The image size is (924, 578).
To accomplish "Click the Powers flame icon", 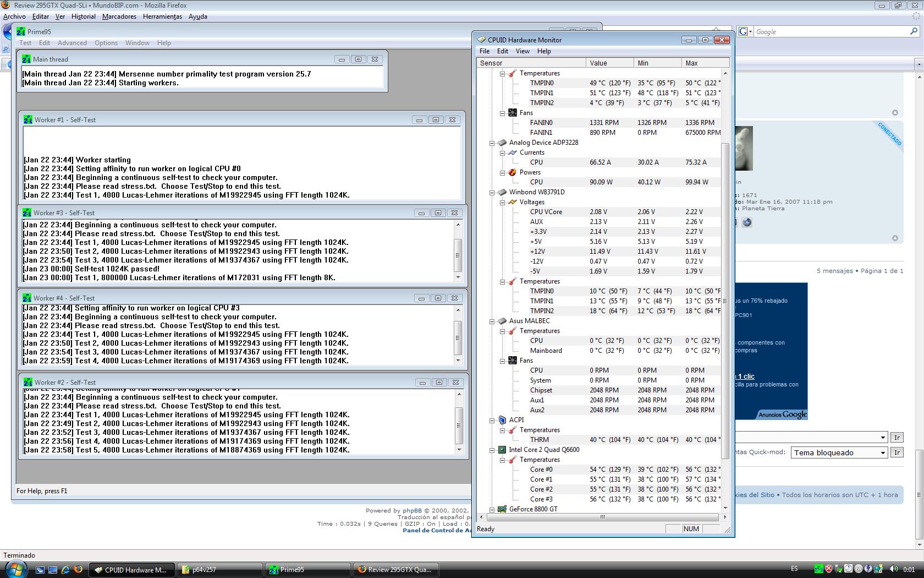I will [x=512, y=172].
